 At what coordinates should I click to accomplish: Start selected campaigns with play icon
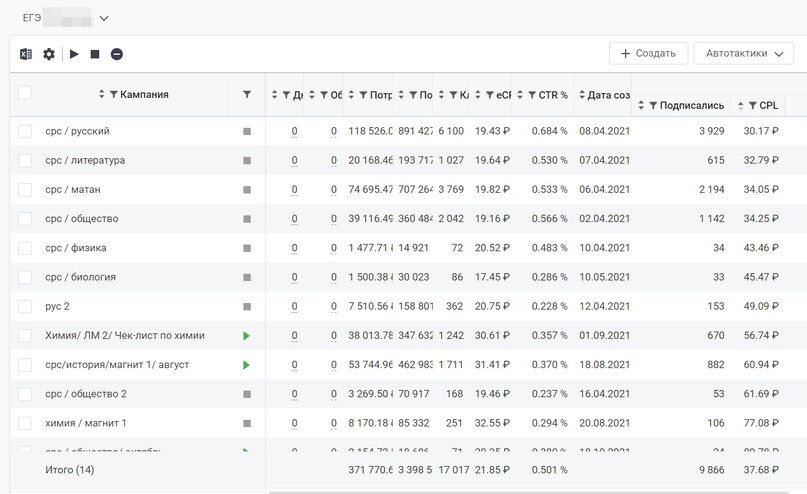click(x=74, y=54)
